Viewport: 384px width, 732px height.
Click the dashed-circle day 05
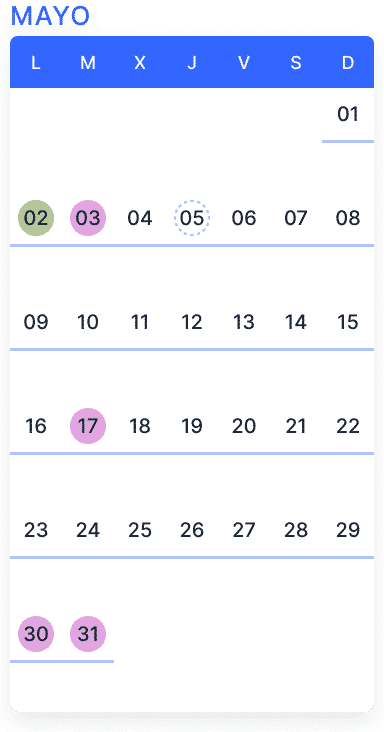[x=192, y=218]
